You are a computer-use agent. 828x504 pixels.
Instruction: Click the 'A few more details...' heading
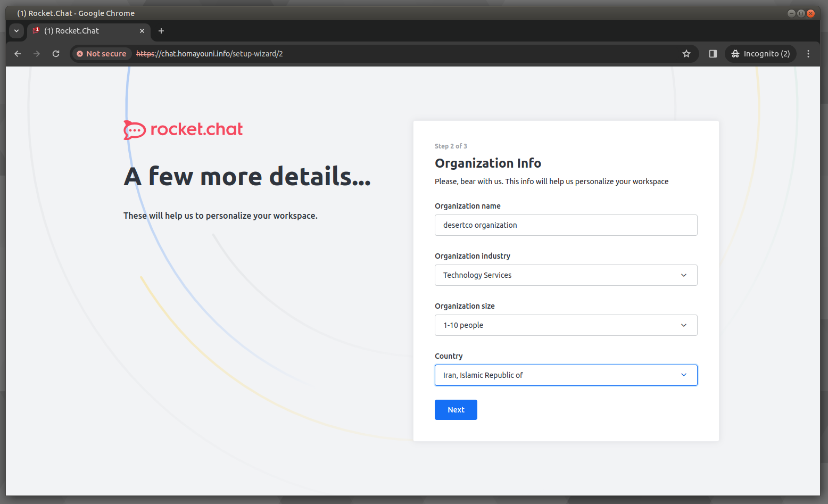[x=247, y=177]
